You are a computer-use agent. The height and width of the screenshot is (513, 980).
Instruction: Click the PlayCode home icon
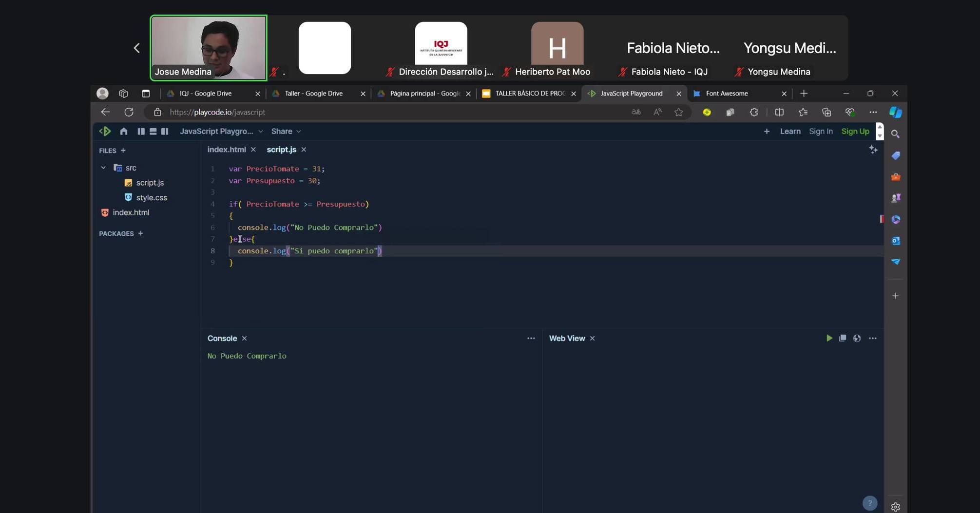pos(124,132)
